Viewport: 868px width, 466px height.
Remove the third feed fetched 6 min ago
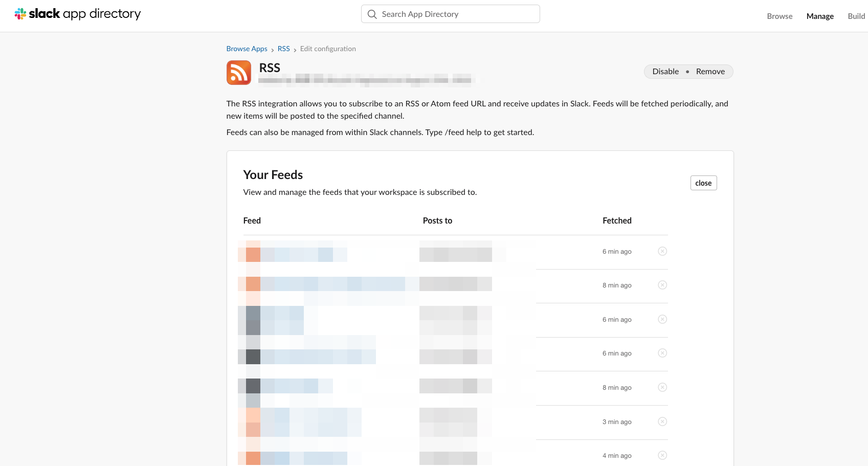click(662, 353)
